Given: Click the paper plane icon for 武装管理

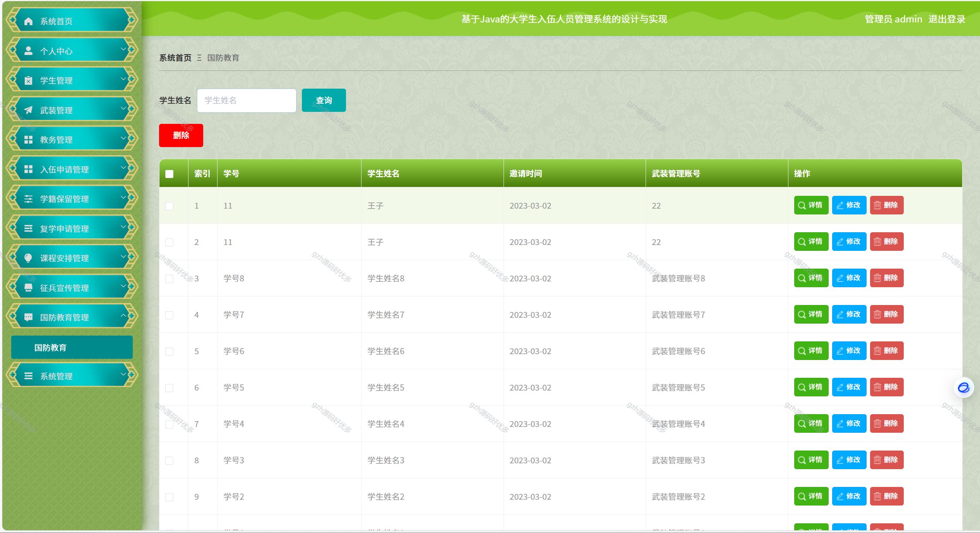Looking at the screenshot, I should (28, 110).
